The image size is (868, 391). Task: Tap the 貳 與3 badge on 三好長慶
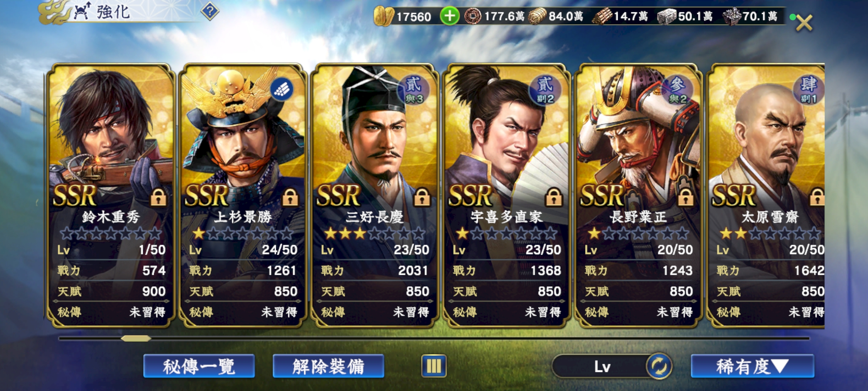coord(414,91)
